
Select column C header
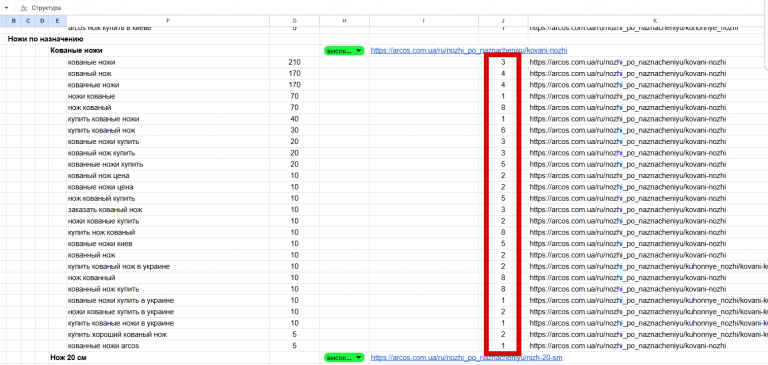pyautogui.click(x=28, y=21)
